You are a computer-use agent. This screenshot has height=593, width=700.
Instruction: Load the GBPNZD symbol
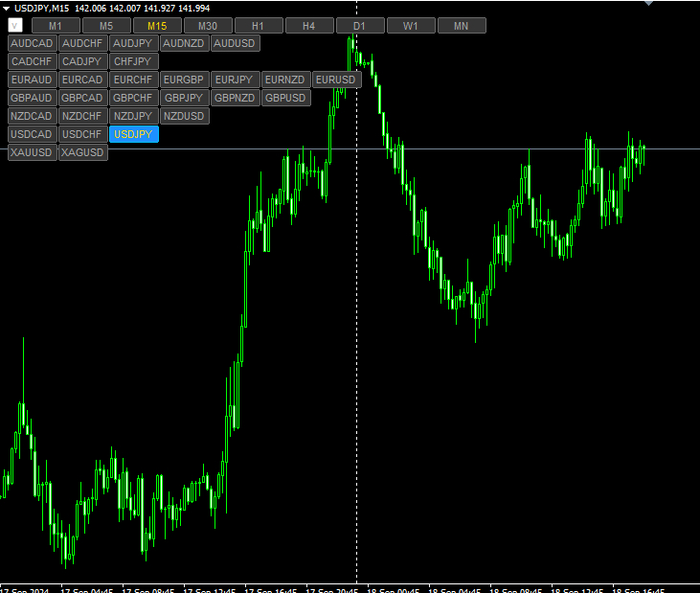235,98
